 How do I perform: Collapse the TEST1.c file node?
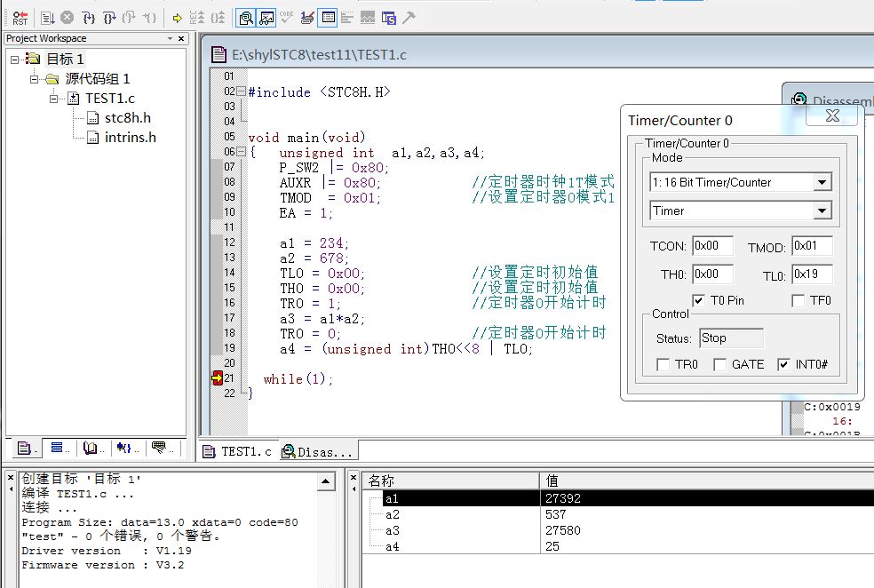click(x=53, y=99)
